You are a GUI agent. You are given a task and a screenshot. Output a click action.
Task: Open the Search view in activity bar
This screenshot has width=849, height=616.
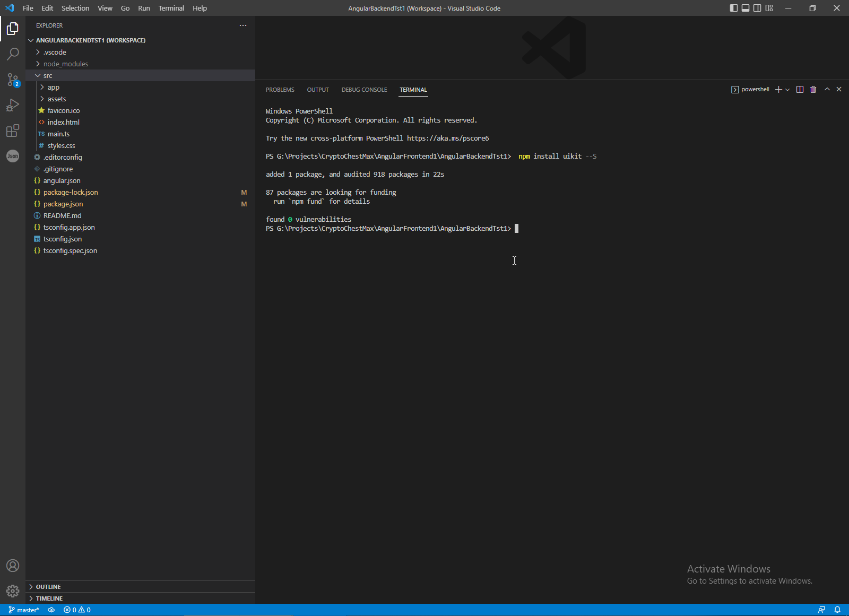point(13,54)
